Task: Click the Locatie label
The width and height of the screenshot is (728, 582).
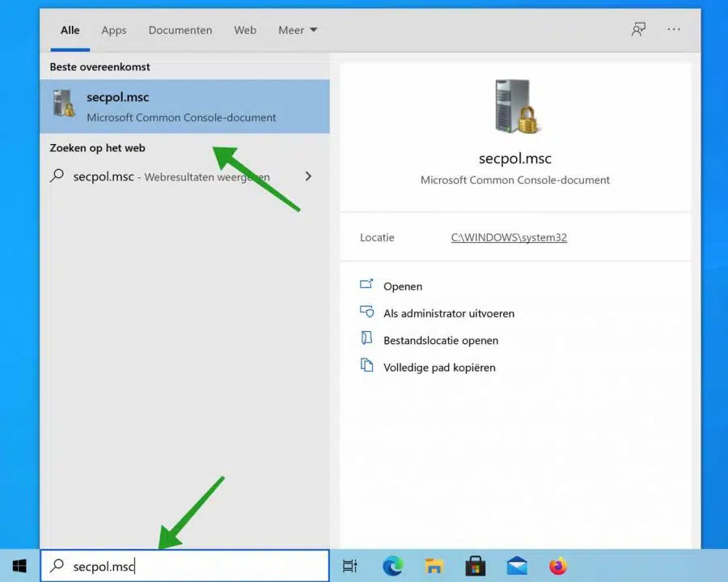Action: click(377, 237)
